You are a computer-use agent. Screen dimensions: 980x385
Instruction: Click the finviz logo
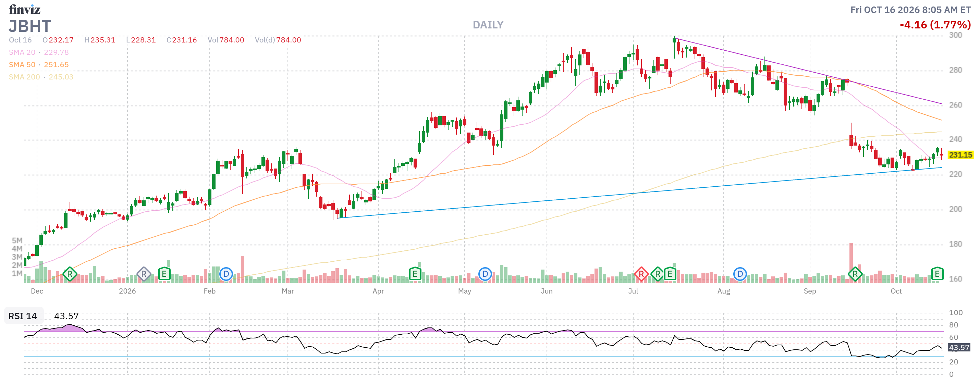[x=24, y=9]
